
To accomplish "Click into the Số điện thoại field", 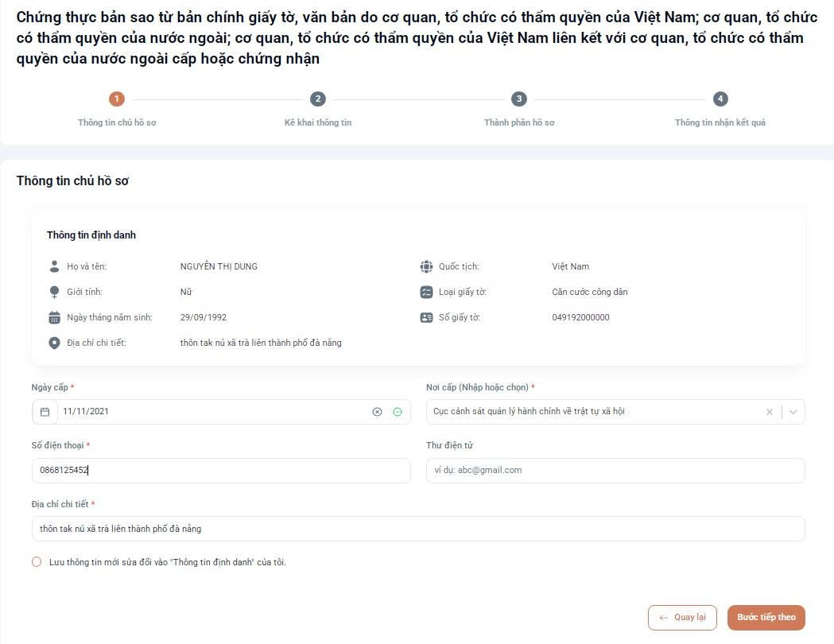I will (221, 470).
